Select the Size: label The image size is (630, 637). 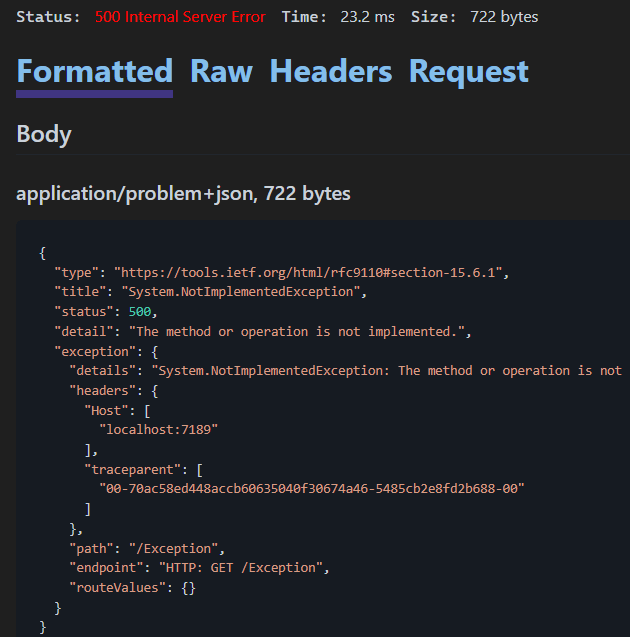pos(433,17)
